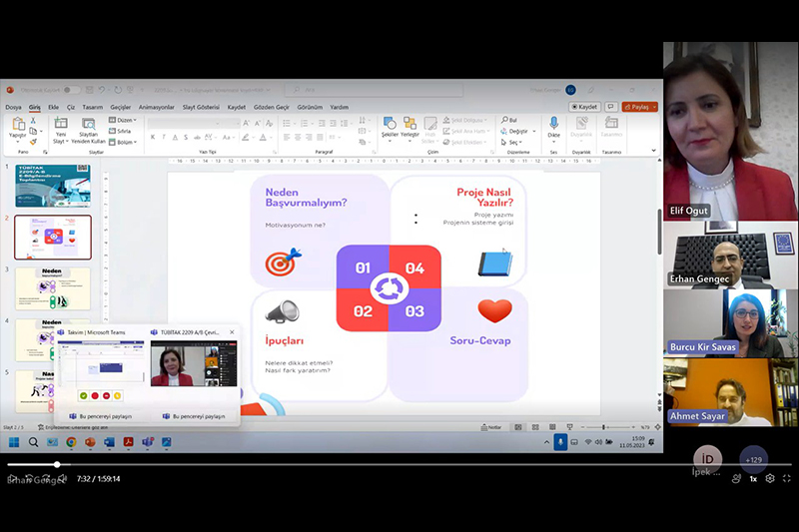Image resolution: width=799 pixels, height=532 pixels.
Task: Click the Kaydet record button
Action: [x=583, y=107]
